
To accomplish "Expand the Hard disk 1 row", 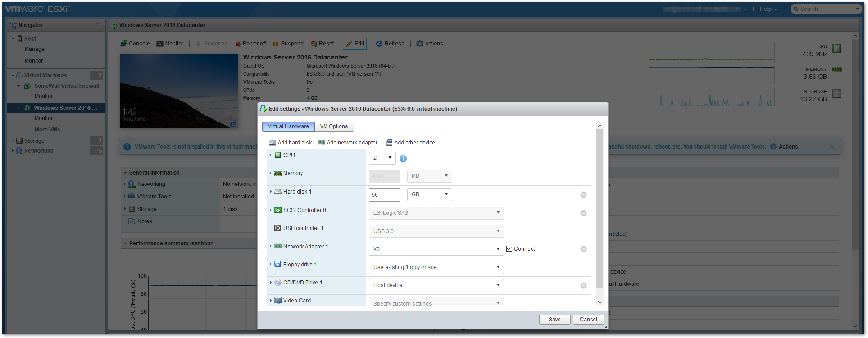I will (271, 192).
